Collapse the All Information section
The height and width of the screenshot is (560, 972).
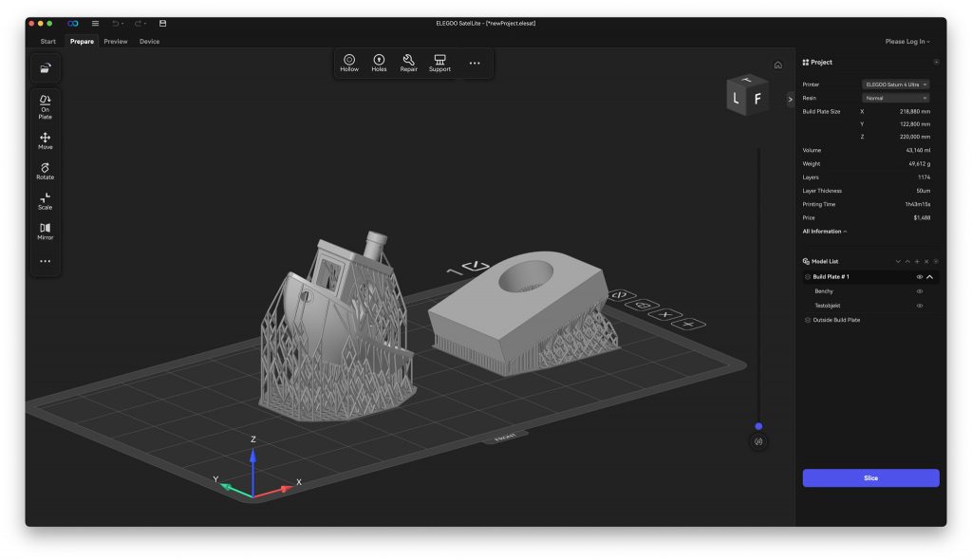(x=825, y=232)
